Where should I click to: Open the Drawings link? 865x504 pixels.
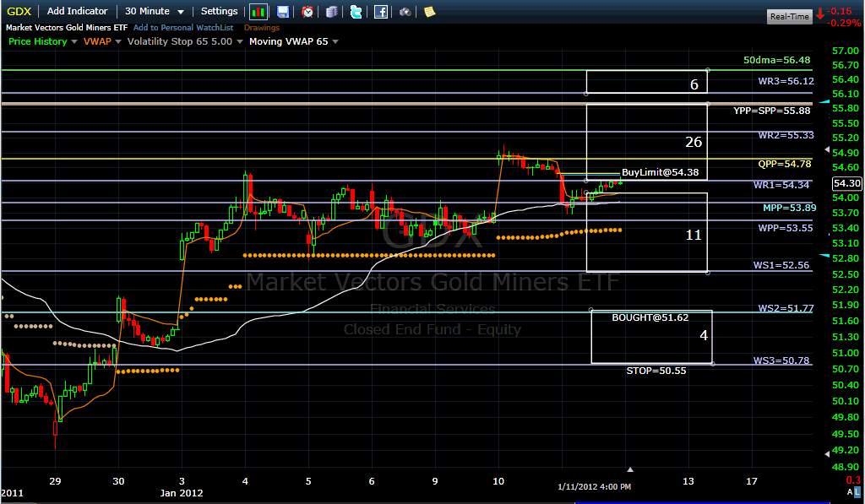pos(262,28)
